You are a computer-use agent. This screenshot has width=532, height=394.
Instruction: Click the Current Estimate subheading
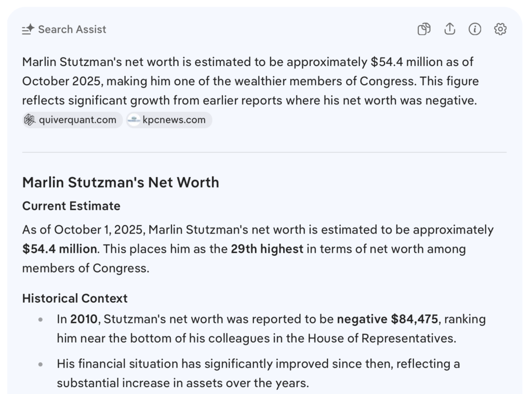[x=71, y=206]
